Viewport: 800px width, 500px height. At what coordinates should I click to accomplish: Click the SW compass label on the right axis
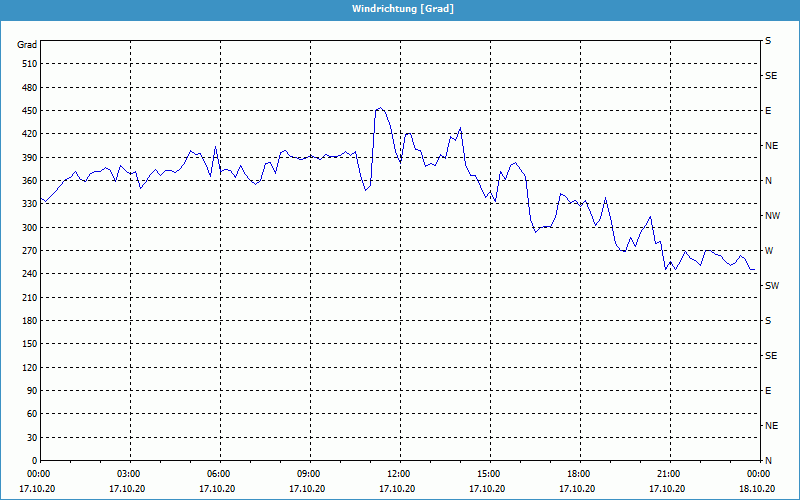[x=771, y=286]
